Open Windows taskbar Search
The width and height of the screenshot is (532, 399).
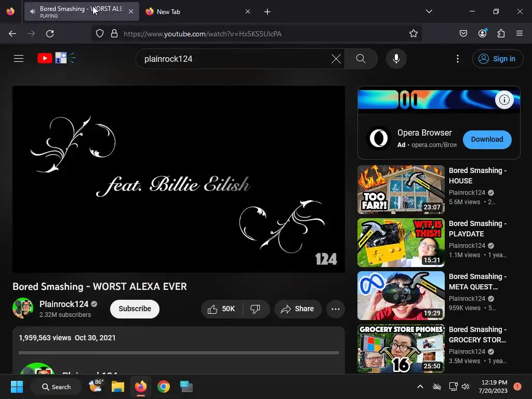tap(56, 387)
